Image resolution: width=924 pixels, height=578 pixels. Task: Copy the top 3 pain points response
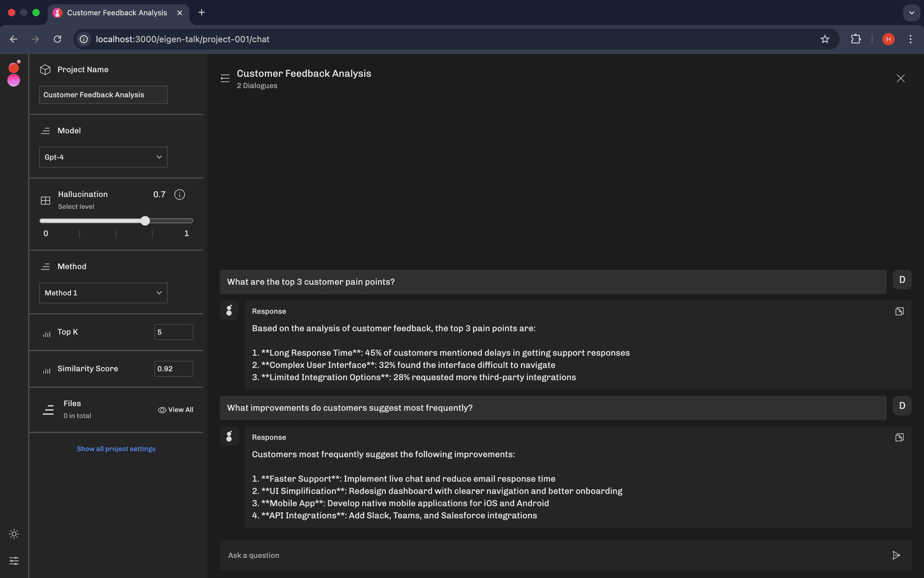click(900, 311)
